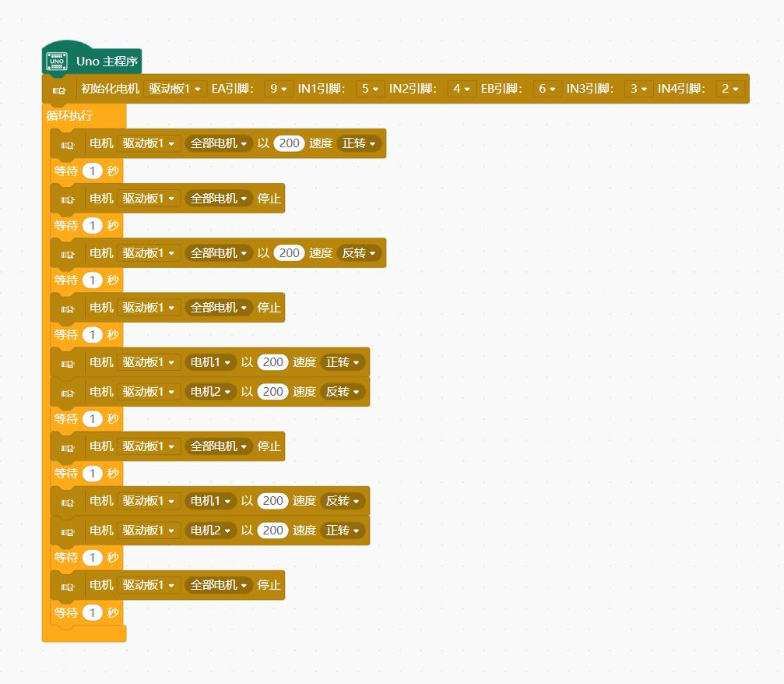Open 全部电机 dropdown in bottommost 停止 block

(219, 585)
